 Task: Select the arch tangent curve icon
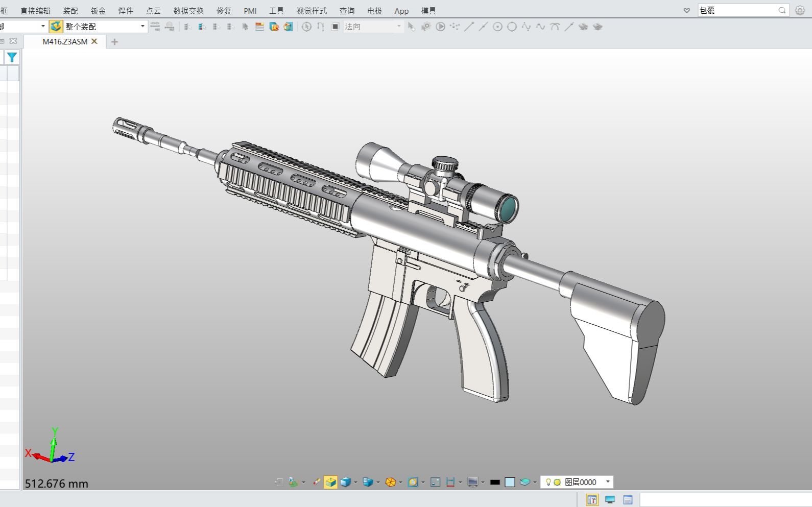click(x=555, y=27)
